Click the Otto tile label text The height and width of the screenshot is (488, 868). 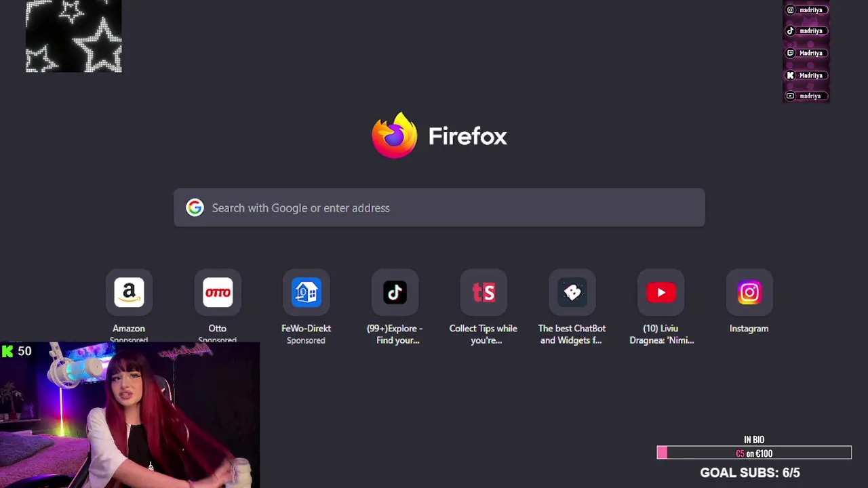pyautogui.click(x=218, y=328)
